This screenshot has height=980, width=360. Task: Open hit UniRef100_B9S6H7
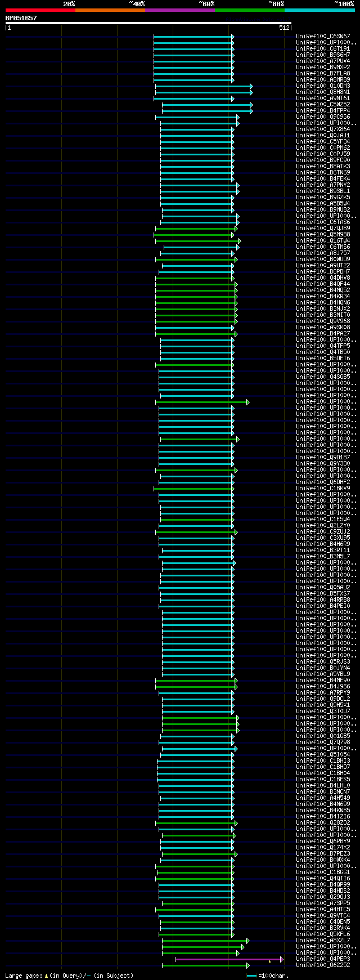coord(323,55)
